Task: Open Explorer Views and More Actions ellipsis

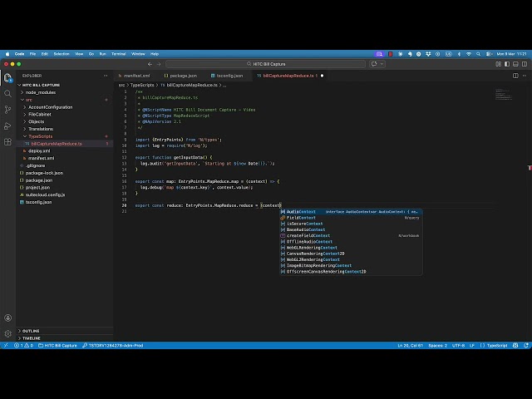Action: click(106, 76)
